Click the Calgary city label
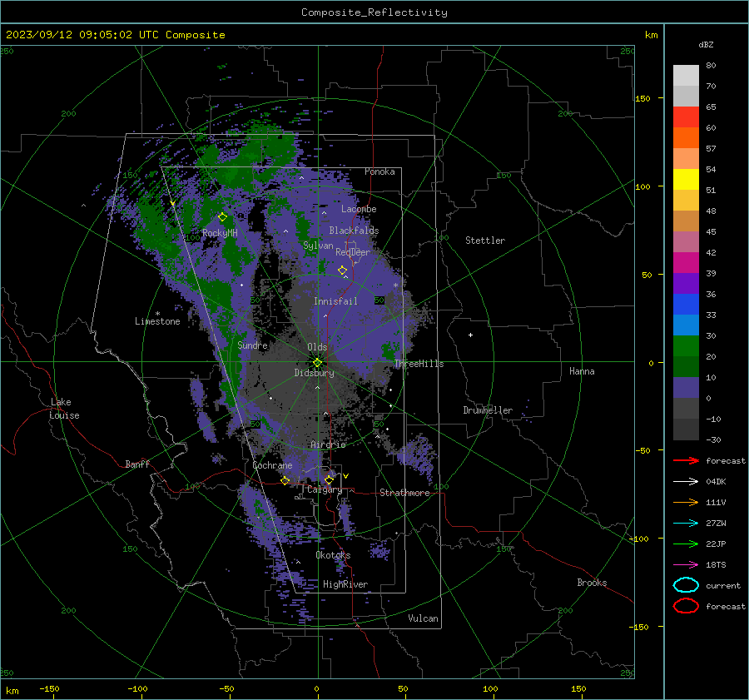Screen dimensions: 749x700 (x=325, y=489)
